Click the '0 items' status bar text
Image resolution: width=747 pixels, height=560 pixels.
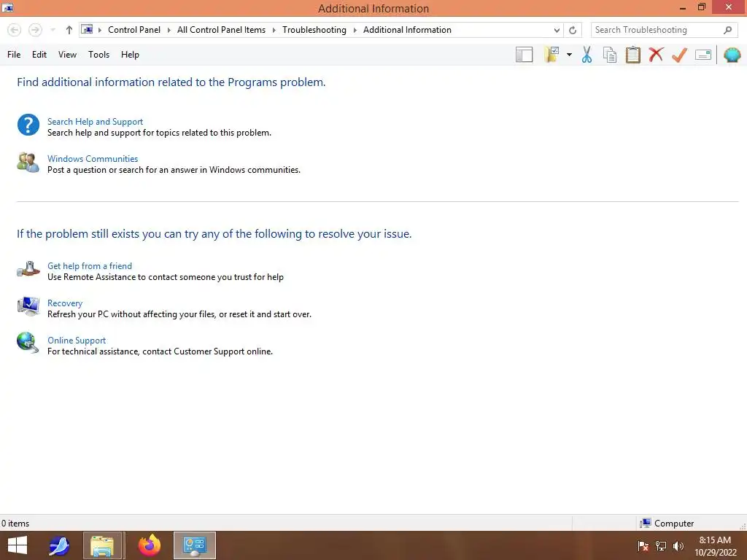click(x=15, y=524)
